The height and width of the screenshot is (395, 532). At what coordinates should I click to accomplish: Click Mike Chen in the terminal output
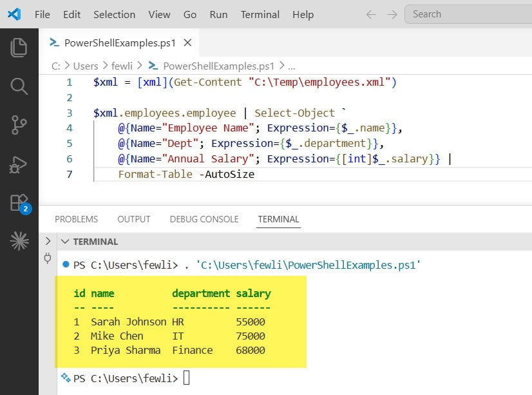[117, 336]
